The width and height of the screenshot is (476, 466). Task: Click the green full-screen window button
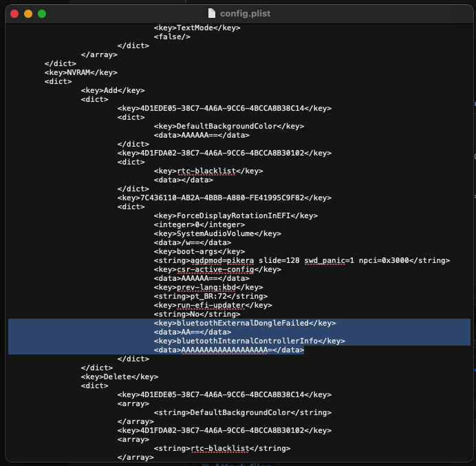point(42,13)
